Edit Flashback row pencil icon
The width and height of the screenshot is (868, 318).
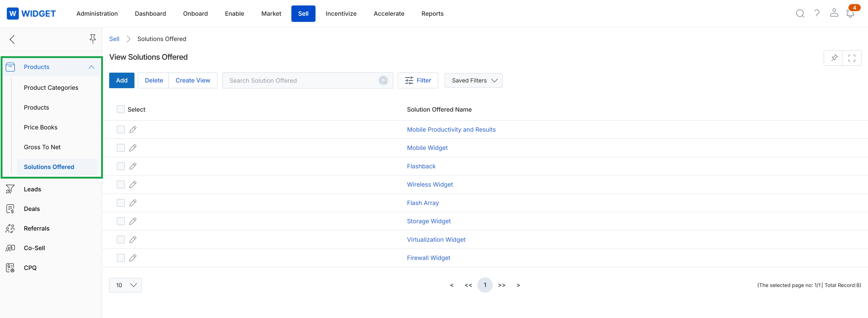click(x=133, y=166)
